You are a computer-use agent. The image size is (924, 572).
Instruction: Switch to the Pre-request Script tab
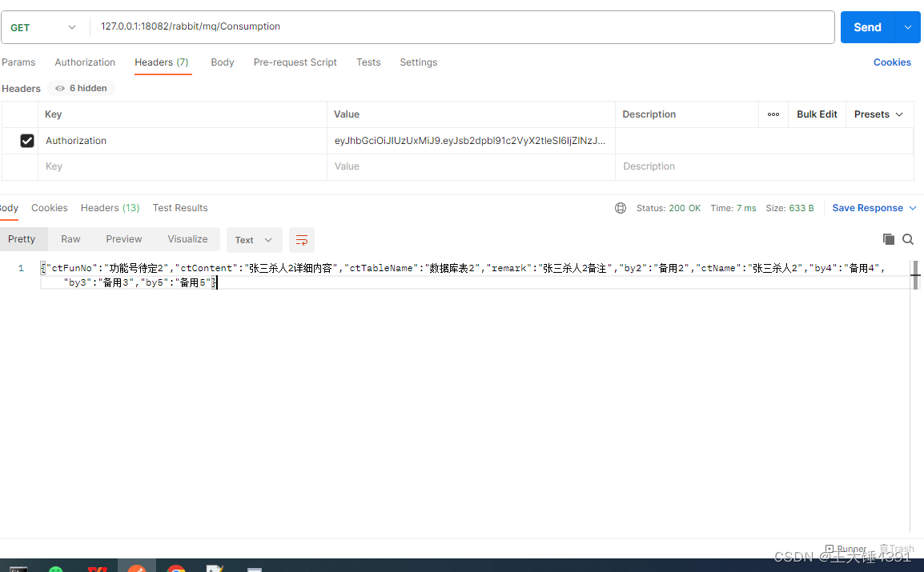(295, 62)
